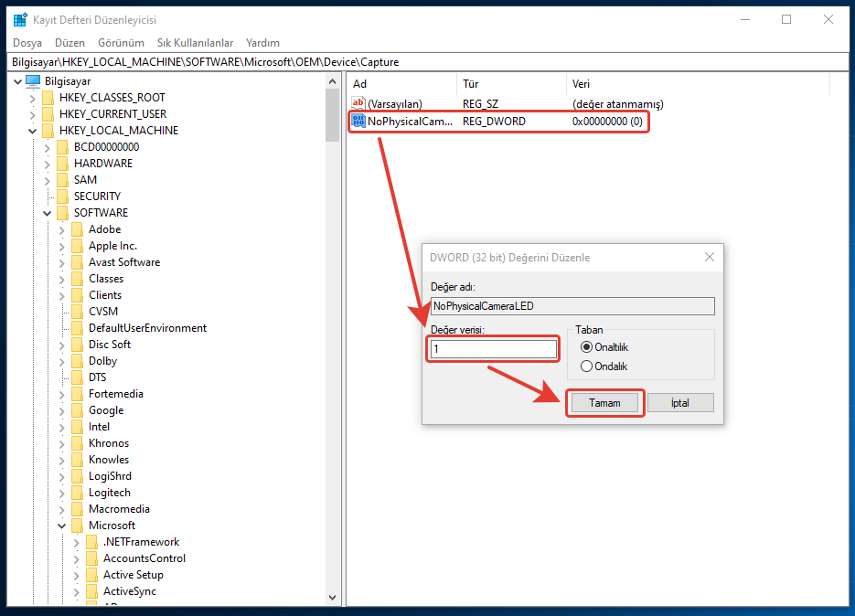Viewport: 855px width, 616px height.
Task: Collapse the Microsoft key node
Action: tap(62, 526)
